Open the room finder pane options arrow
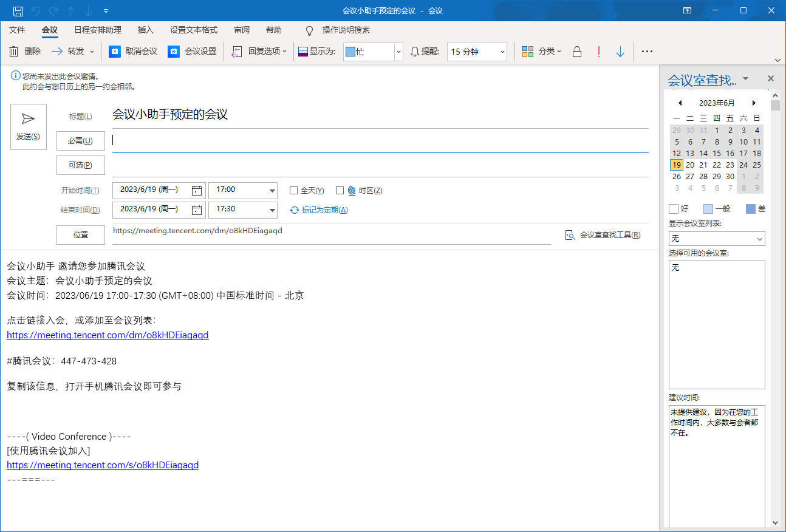Viewport: 786px width, 532px height. [746, 78]
